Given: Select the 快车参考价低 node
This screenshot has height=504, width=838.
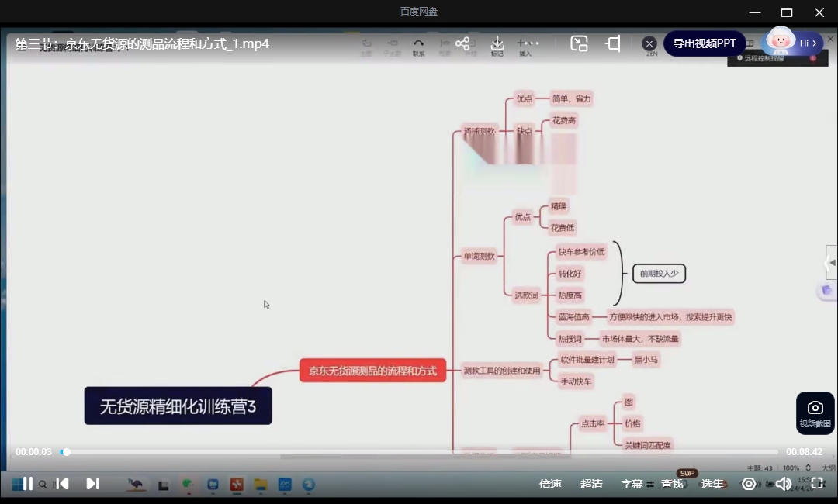Looking at the screenshot, I should pyautogui.click(x=581, y=252).
